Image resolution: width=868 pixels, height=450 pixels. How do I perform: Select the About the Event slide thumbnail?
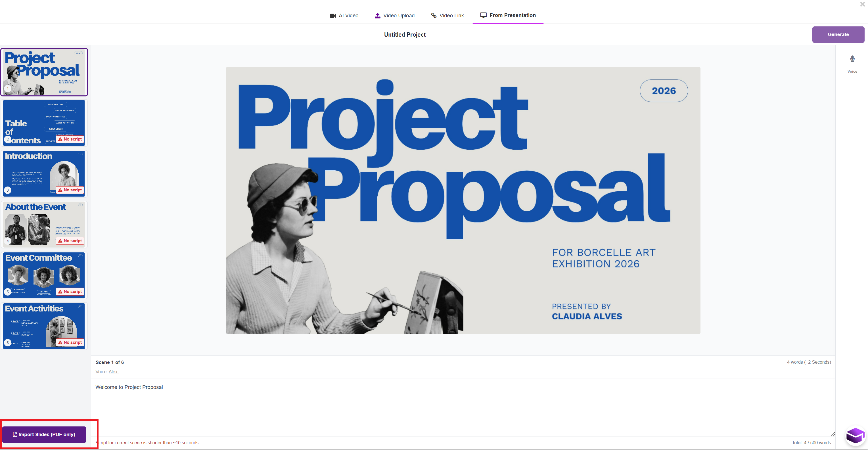point(44,224)
